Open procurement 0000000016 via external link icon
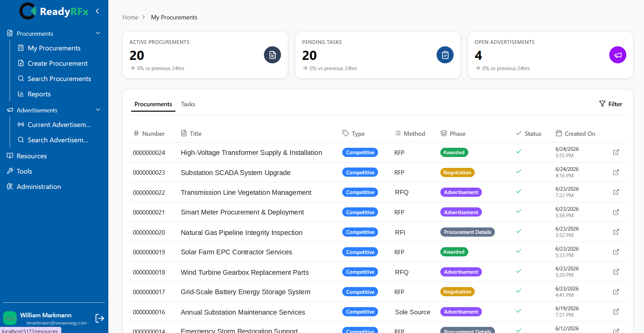Screen dimensions: 644x333 tap(616, 312)
